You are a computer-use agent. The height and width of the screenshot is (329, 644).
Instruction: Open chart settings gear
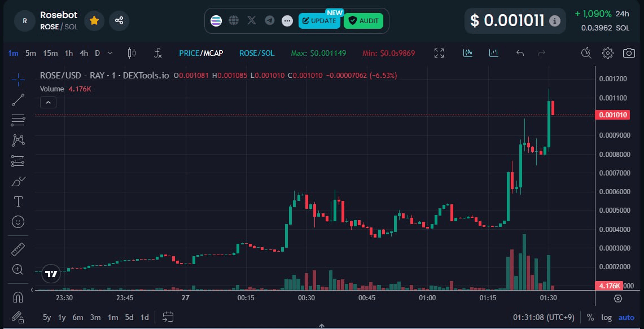(x=608, y=52)
